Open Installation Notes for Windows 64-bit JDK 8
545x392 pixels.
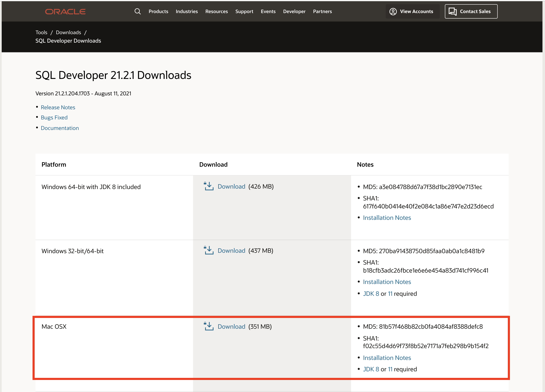(x=387, y=218)
